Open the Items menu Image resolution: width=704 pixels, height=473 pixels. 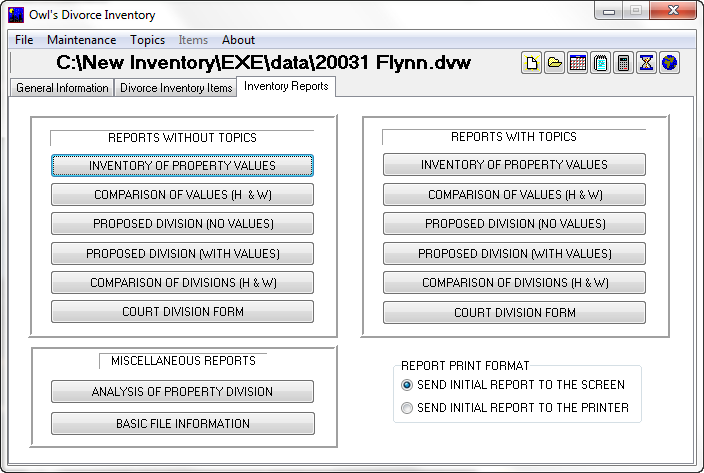click(193, 40)
